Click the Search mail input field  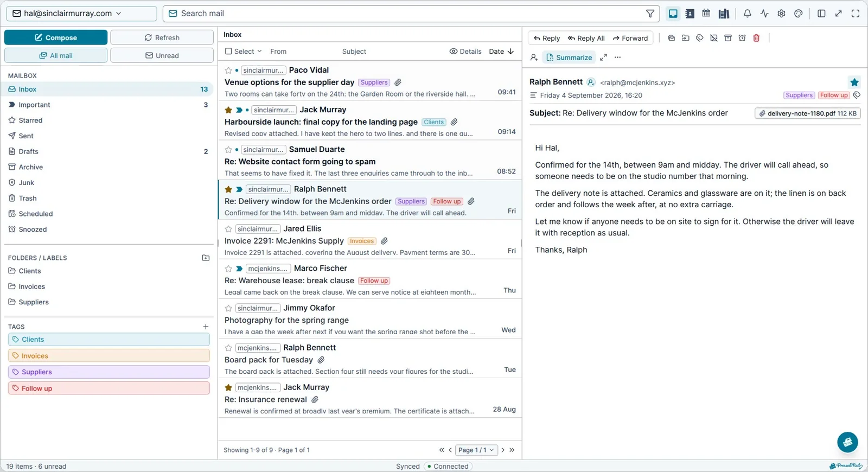pyautogui.click(x=407, y=14)
